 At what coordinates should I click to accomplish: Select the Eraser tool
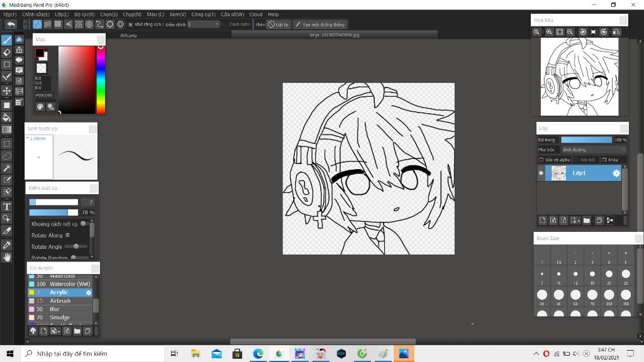7,52
